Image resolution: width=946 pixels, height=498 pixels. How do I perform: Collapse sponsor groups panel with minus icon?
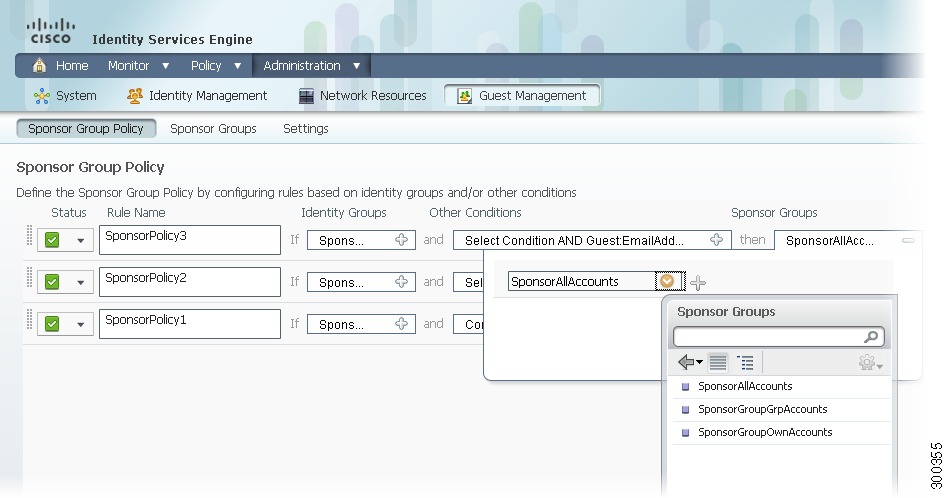(908, 240)
